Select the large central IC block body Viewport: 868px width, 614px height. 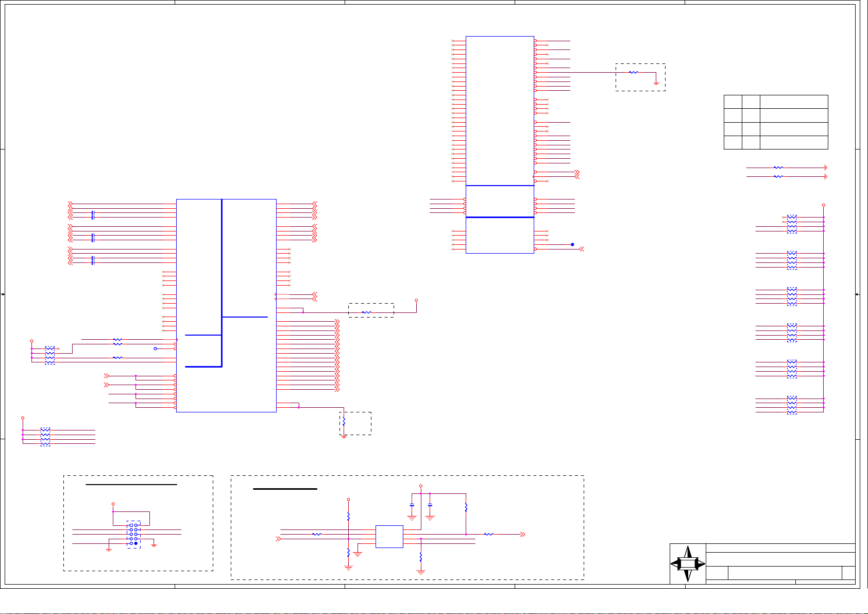pos(226,305)
